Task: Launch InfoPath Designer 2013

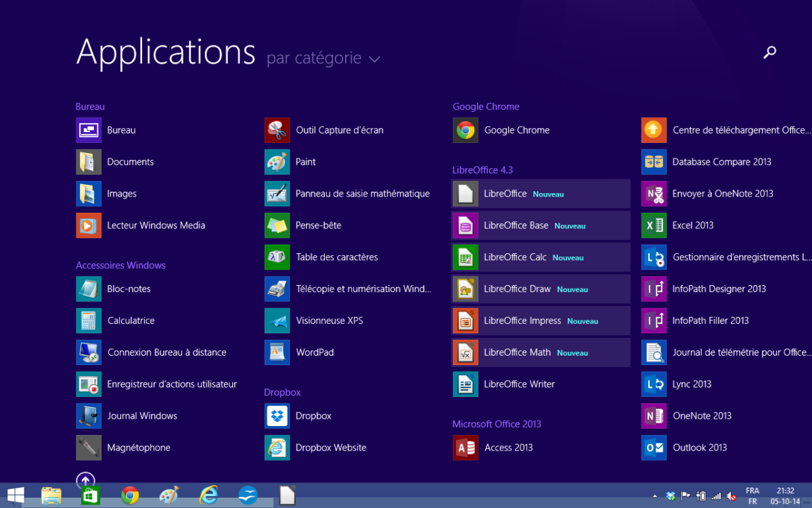Action: point(704,289)
